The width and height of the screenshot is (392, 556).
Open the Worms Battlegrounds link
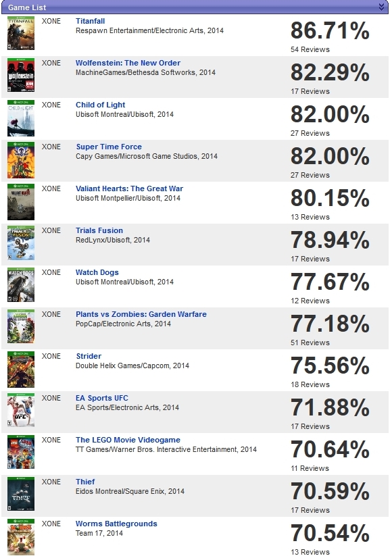(116, 524)
